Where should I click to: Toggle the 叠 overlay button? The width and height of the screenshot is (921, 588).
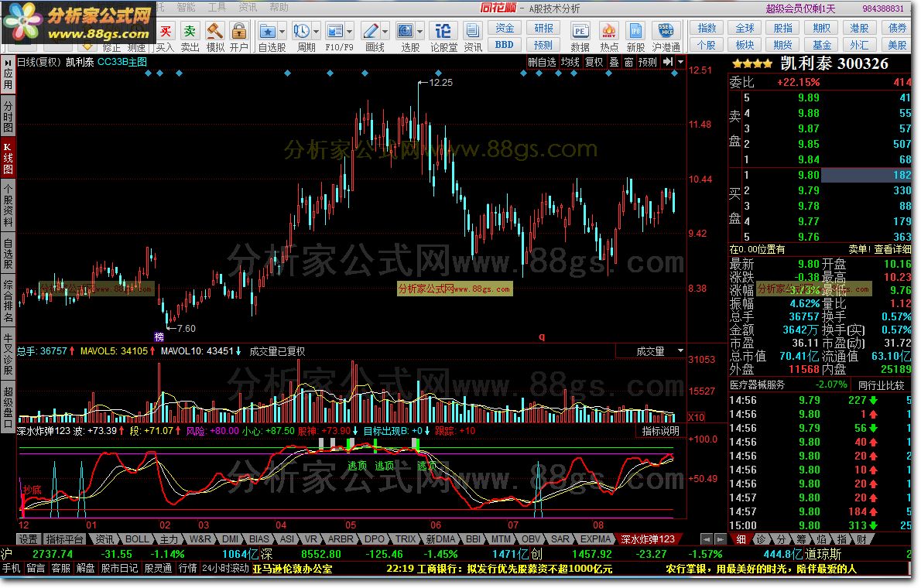[x=614, y=62]
